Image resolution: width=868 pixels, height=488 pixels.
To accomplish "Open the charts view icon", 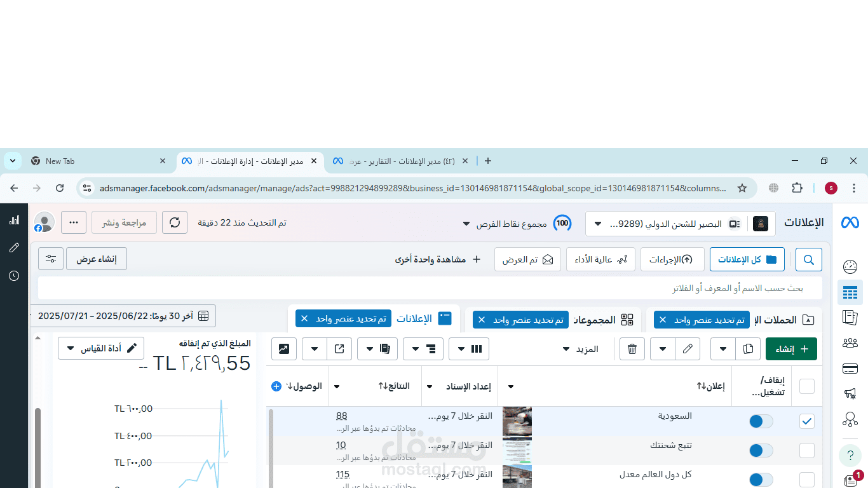I will pyautogui.click(x=284, y=349).
